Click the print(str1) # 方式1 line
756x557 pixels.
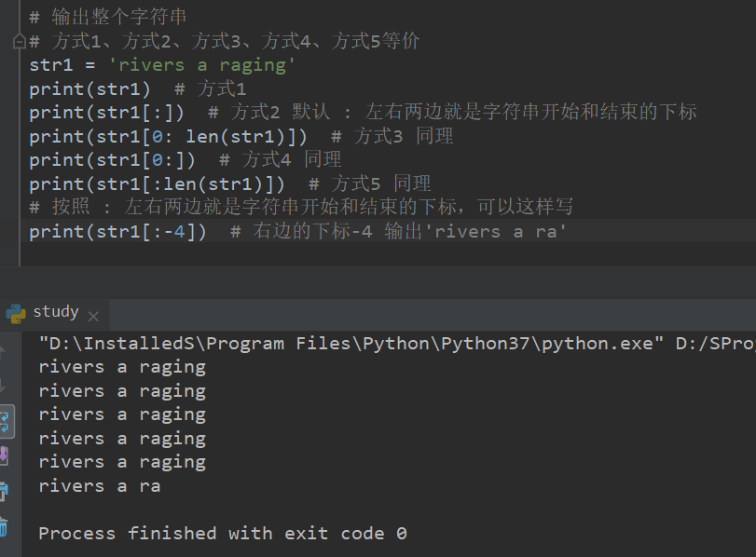138,89
